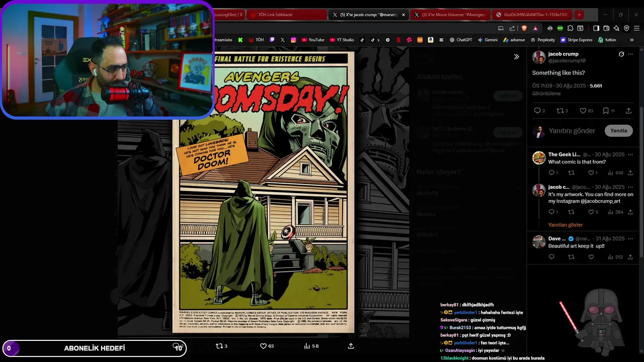Screen dimensions: 644x362
Task: Retweet Dave's Beautiful art comment
Action: coord(571,257)
